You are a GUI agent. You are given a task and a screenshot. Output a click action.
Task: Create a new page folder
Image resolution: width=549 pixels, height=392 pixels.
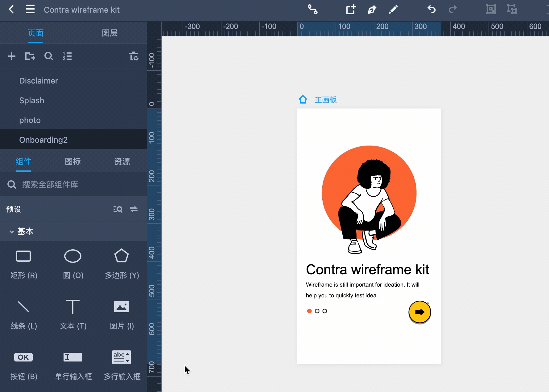(30, 56)
